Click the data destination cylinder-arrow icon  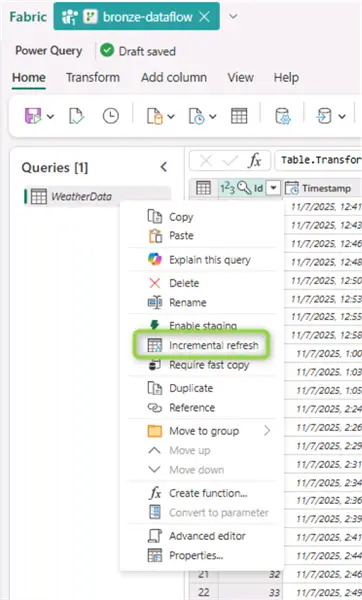(324, 116)
